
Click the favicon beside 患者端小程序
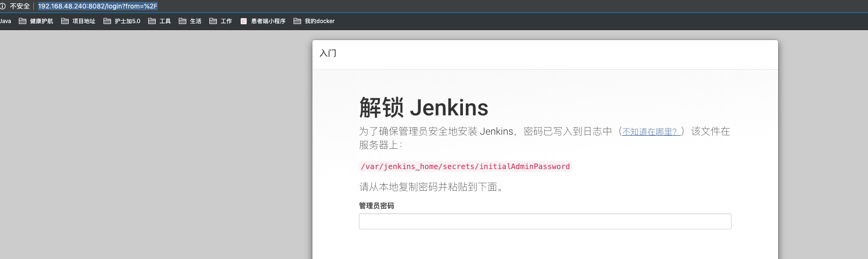tap(244, 21)
